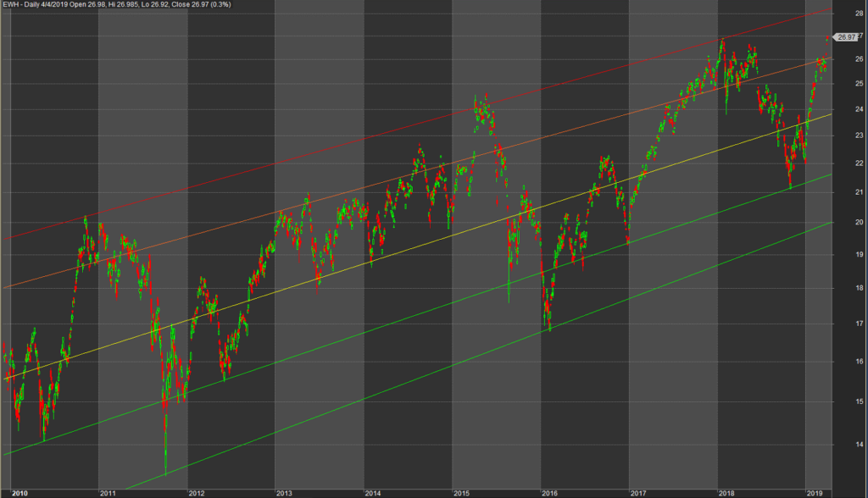868x498 pixels.
Task: Select the upper green channel line
Action: pos(418,314)
